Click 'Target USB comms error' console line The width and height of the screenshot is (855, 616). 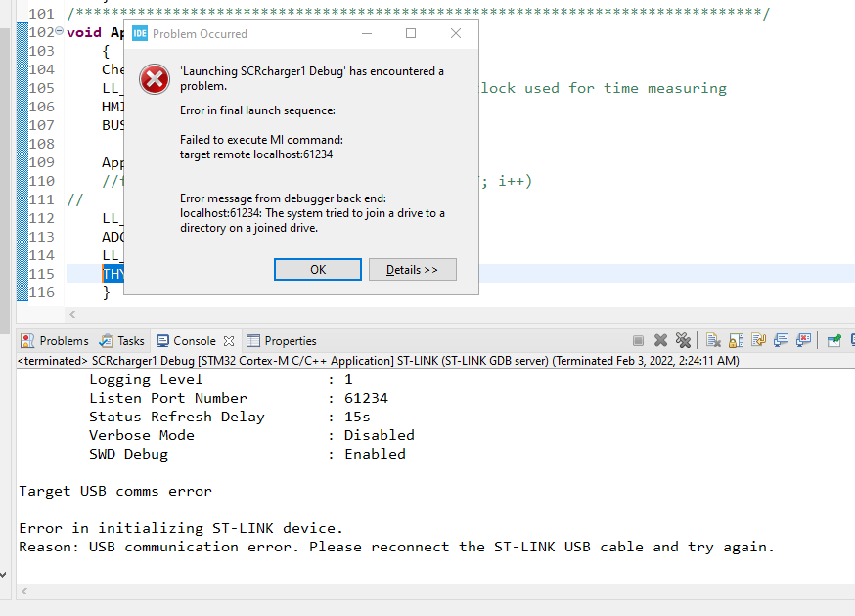coord(115,491)
